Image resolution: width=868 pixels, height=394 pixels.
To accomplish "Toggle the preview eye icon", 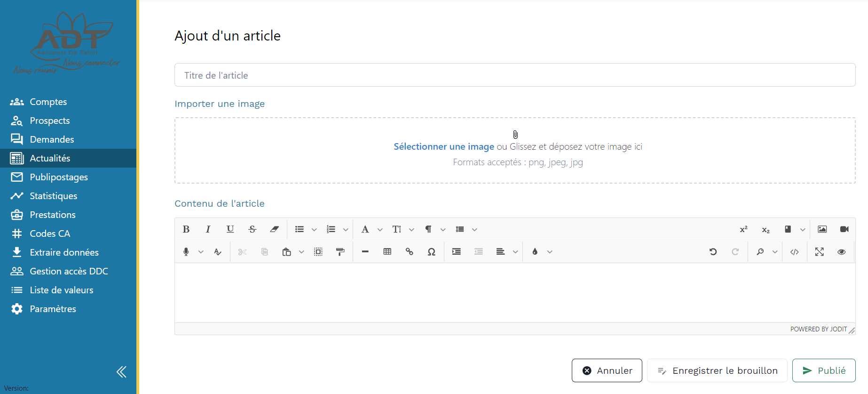I will [x=842, y=252].
